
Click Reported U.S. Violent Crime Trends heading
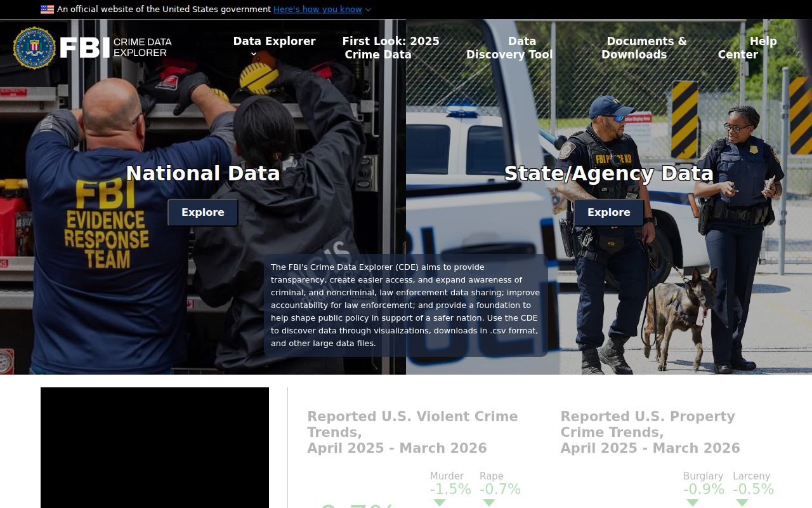(x=413, y=432)
